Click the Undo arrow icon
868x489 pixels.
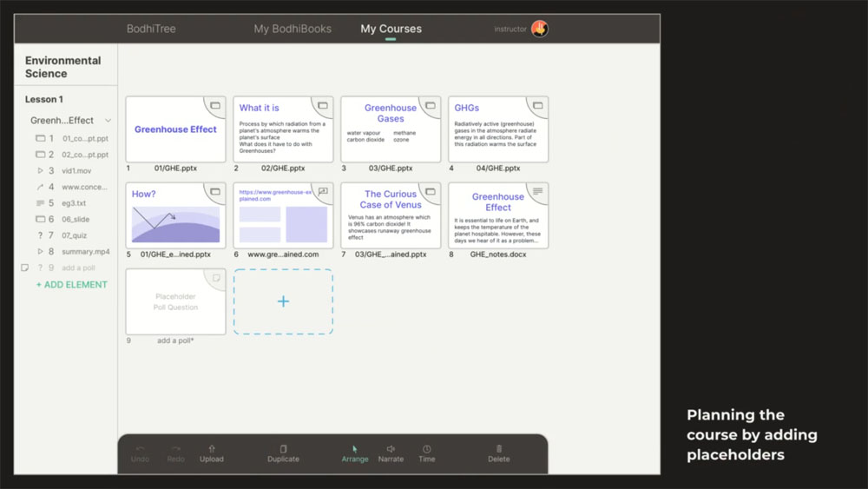tap(140, 449)
